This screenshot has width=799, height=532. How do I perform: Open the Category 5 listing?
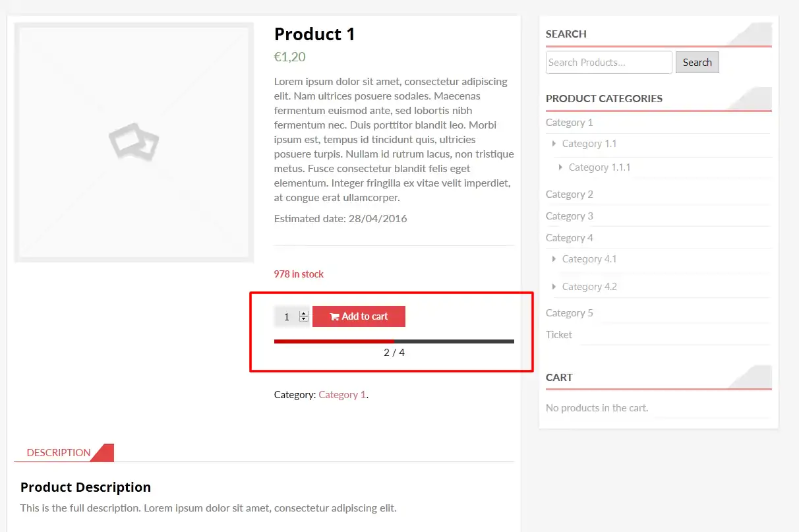tap(569, 312)
